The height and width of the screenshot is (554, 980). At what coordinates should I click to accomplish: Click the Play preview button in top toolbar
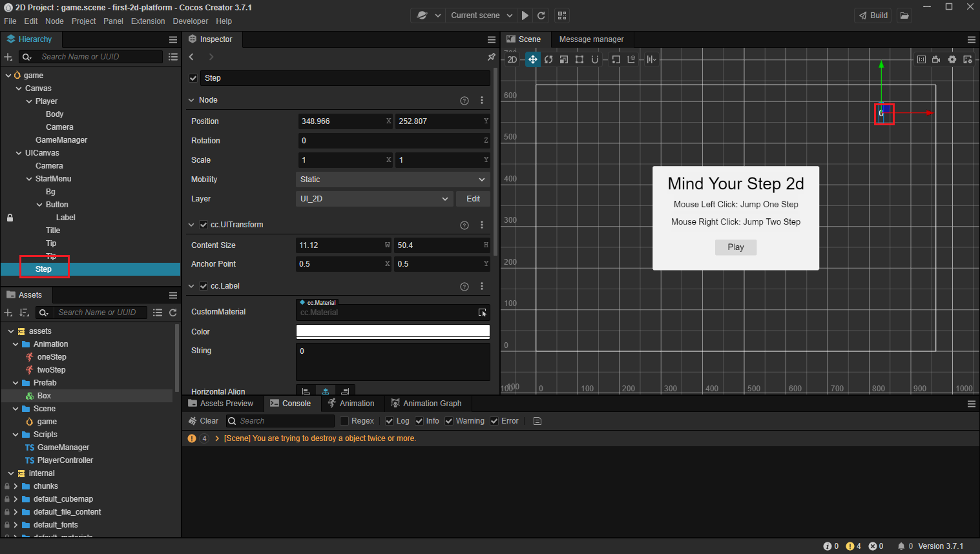pyautogui.click(x=525, y=15)
